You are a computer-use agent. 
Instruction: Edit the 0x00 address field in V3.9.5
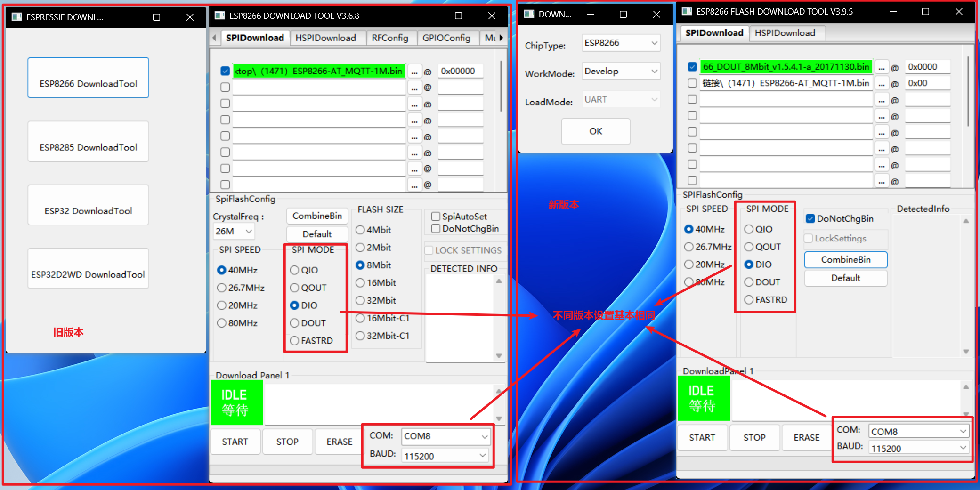point(928,83)
